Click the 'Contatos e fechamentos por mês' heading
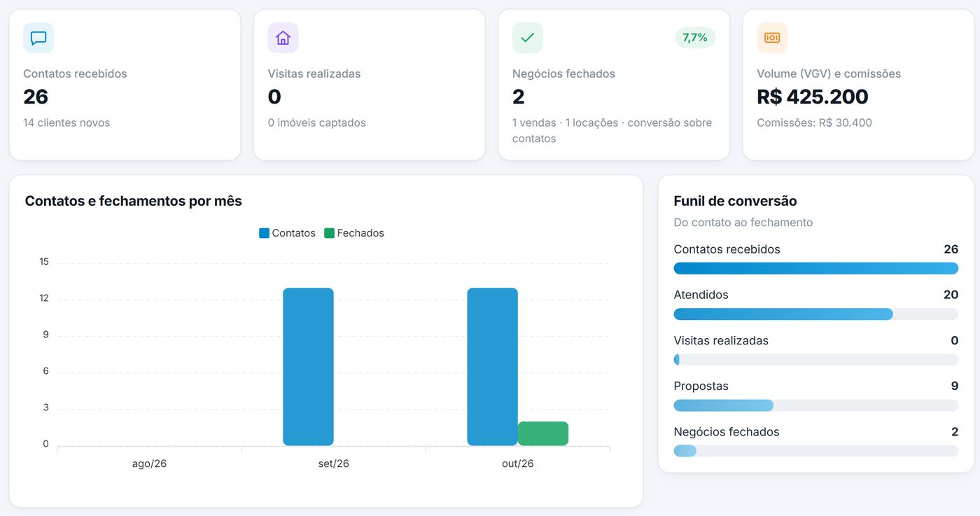 [x=133, y=201]
